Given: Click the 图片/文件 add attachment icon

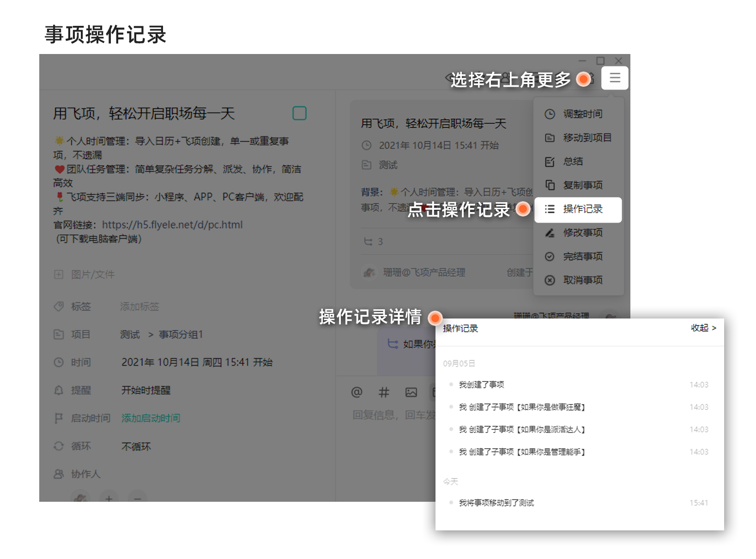Looking at the screenshot, I should click(59, 275).
